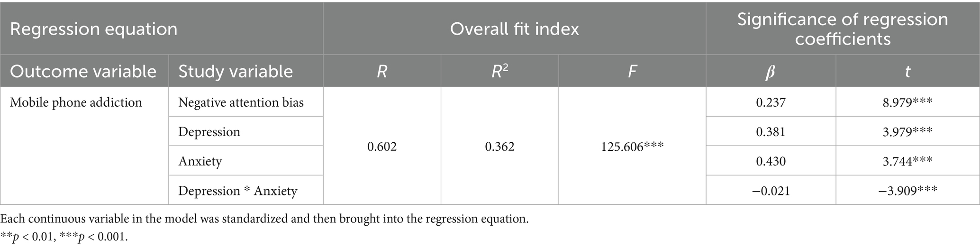Click the 0.602 R value

[x=382, y=147]
